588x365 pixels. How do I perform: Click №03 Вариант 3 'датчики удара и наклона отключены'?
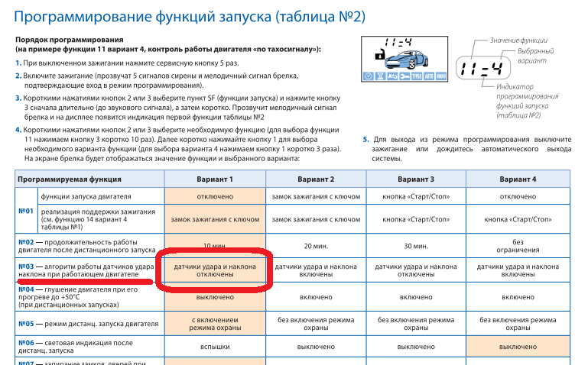point(416,270)
